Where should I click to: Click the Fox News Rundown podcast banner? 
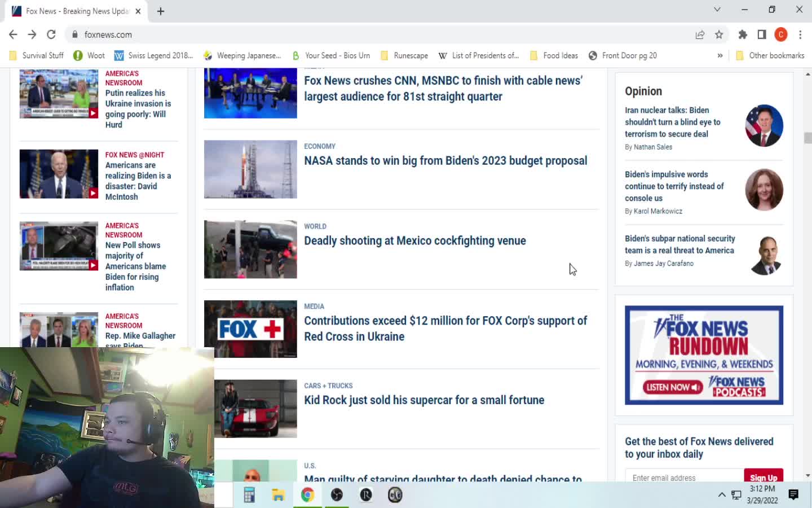coord(704,355)
